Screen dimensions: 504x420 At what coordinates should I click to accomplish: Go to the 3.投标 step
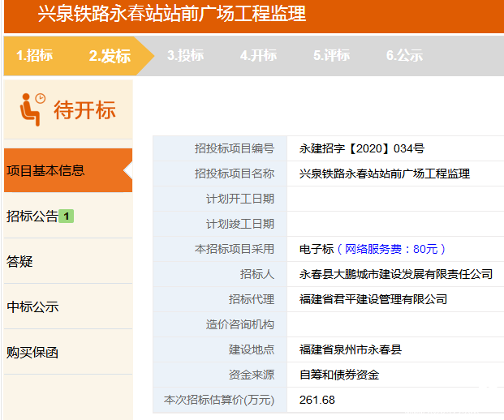[186, 55]
